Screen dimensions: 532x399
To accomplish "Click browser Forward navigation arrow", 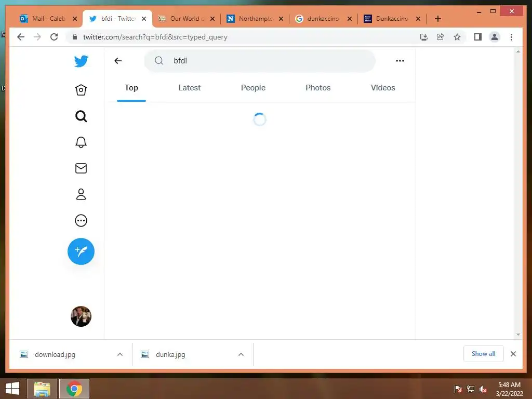I will click(37, 37).
